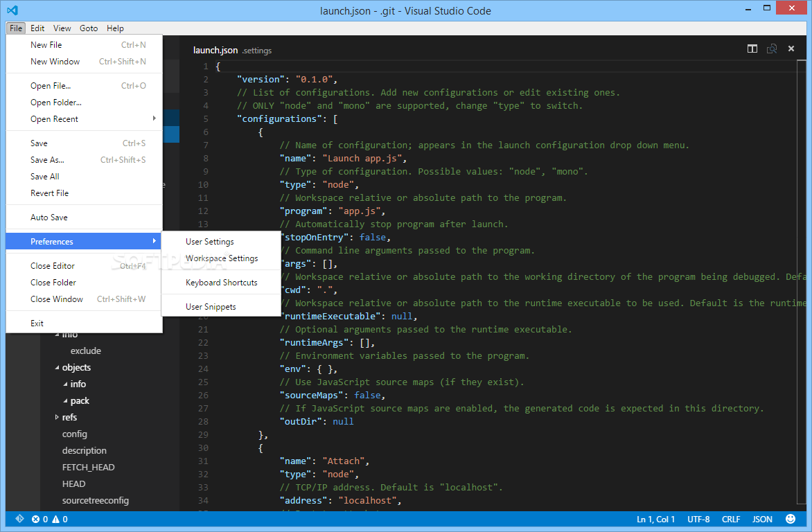Screen dimensions: 812x532
Task: Choose New Window in the File menu
Action: click(85, 62)
